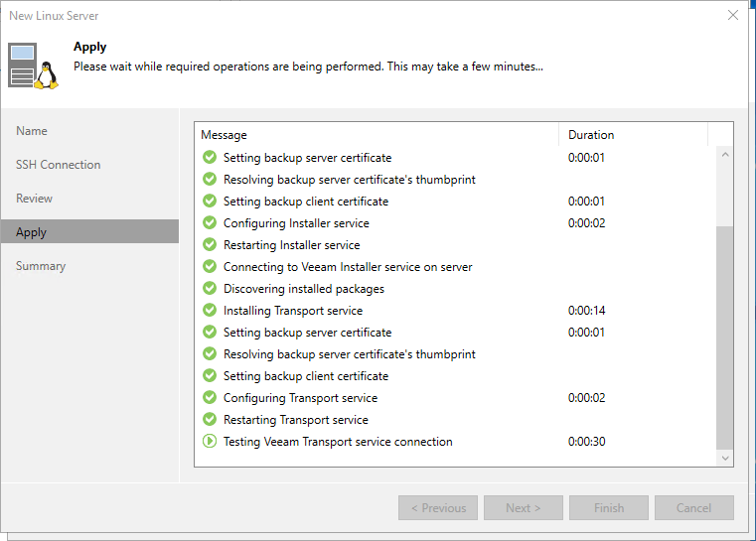Go to the Review step
The width and height of the screenshot is (756, 541).
35,199
